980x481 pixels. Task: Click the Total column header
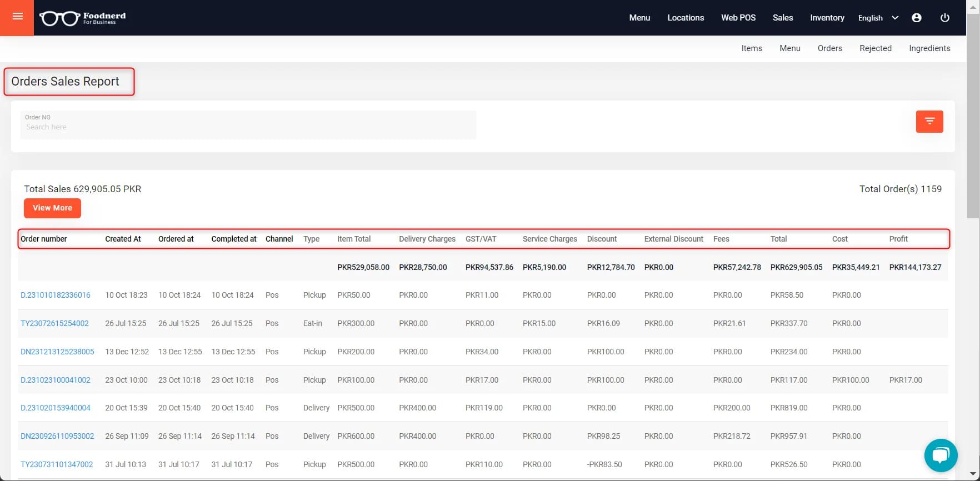point(778,239)
